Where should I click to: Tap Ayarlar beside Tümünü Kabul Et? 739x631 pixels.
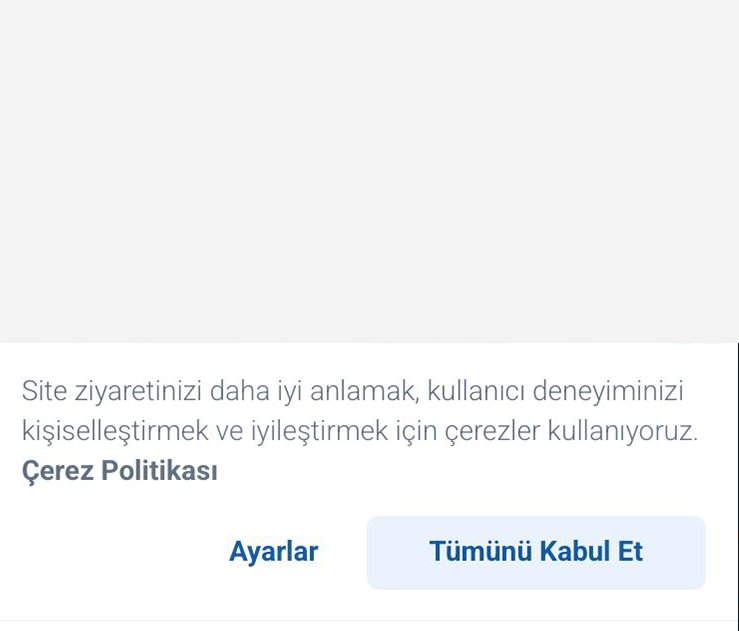pos(273,552)
